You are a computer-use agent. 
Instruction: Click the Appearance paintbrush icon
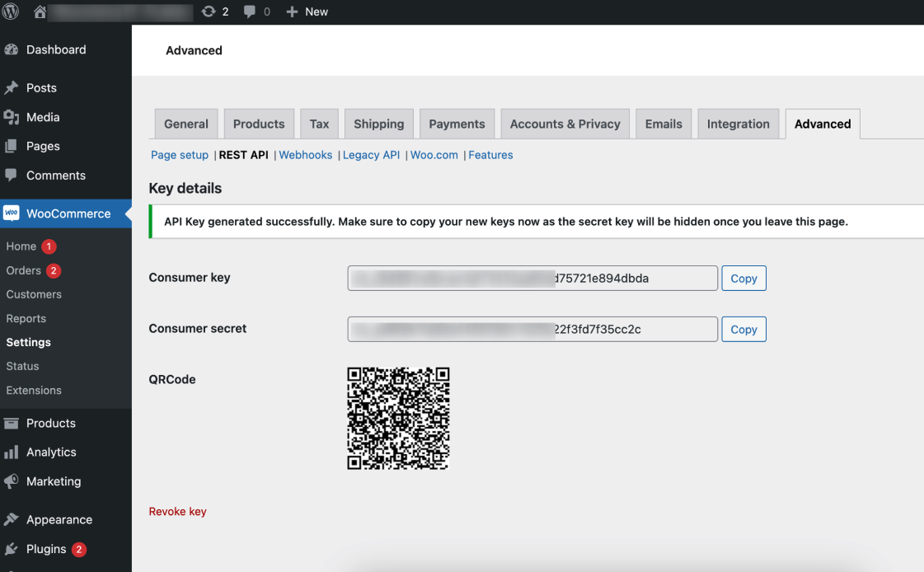[12, 519]
